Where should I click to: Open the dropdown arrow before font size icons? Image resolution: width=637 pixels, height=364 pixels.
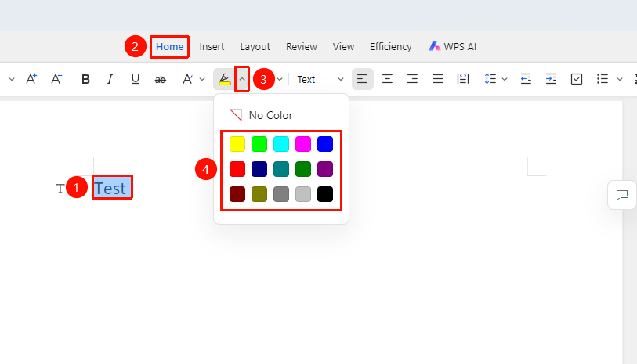tap(12, 79)
